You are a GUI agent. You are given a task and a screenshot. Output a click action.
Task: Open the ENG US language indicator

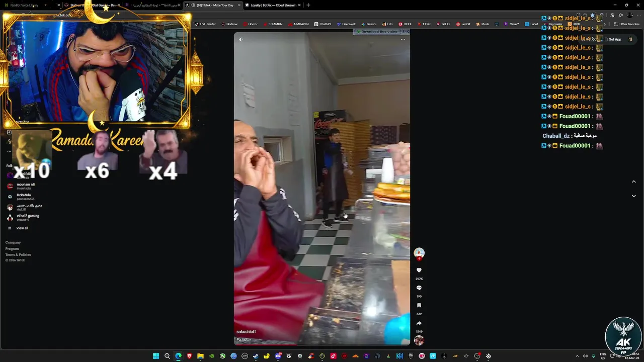(603, 356)
